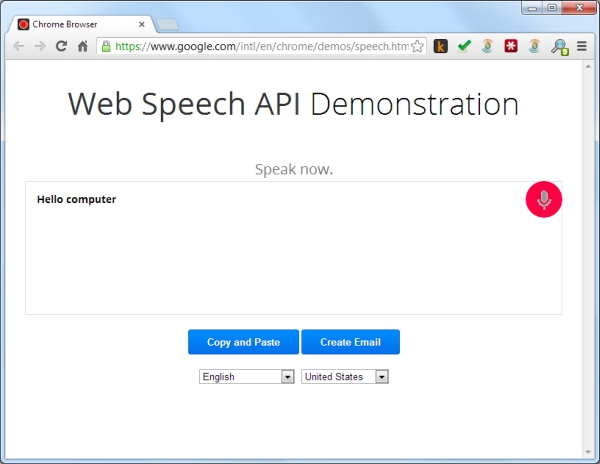
Task: Click the broadcast signal extension beside the magnifier
Action: 535,46
